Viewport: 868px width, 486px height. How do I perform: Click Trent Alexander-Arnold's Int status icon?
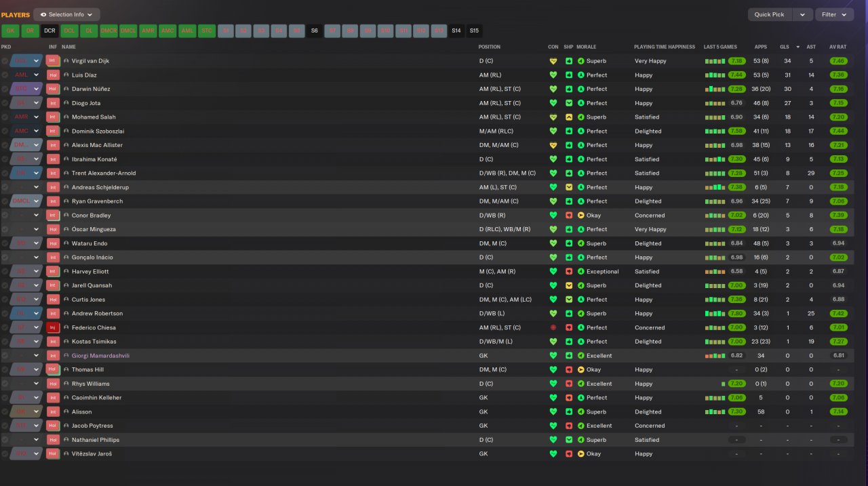coord(53,174)
